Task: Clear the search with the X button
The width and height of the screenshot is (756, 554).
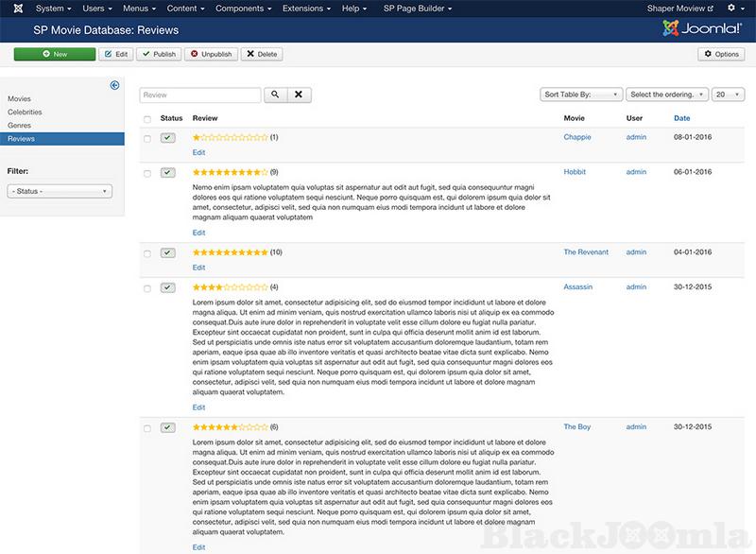Action: (x=298, y=95)
